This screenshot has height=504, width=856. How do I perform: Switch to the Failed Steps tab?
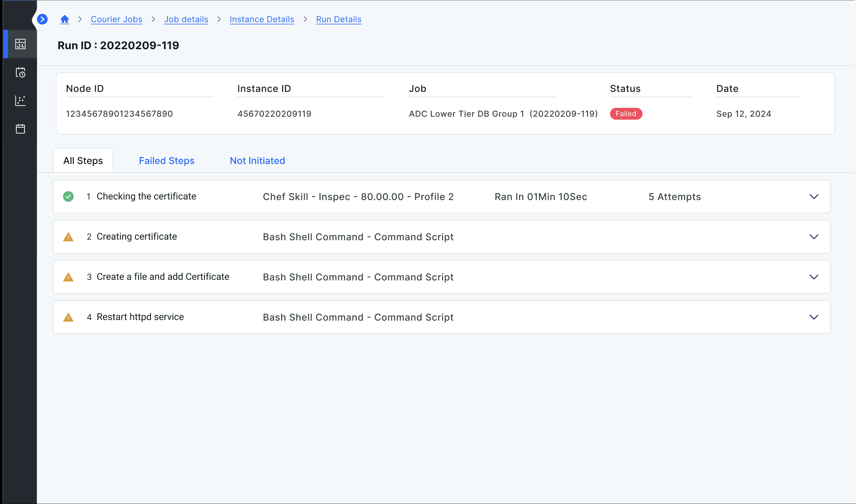(166, 161)
